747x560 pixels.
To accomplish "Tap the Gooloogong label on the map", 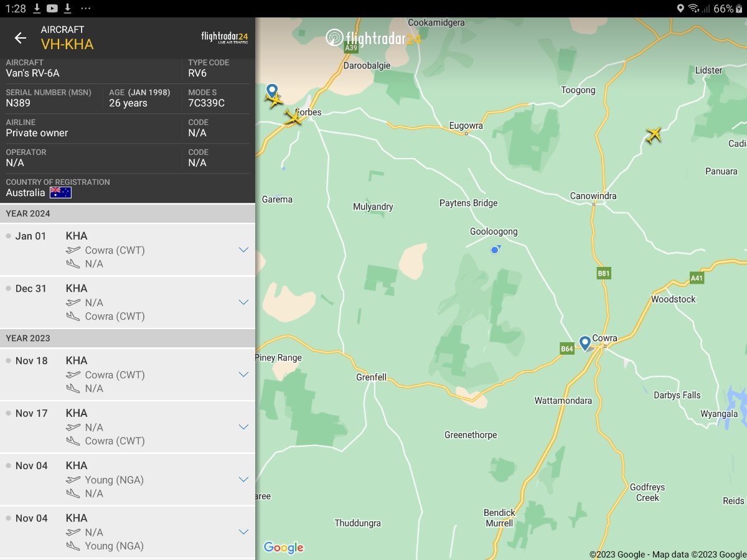I will pos(494,231).
